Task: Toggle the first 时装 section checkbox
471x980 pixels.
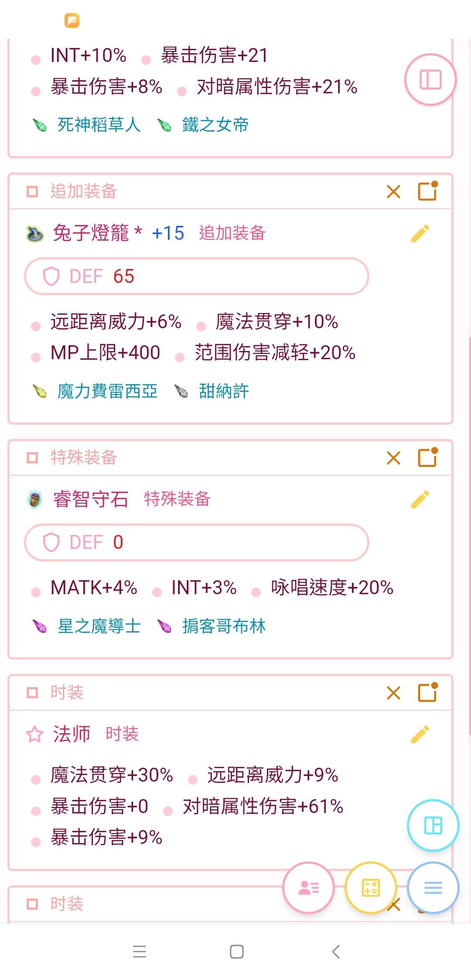Action: click(x=32, y=693)
